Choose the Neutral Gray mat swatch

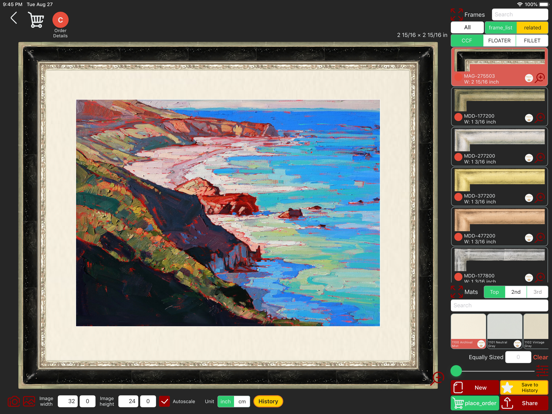pos(504,331)
